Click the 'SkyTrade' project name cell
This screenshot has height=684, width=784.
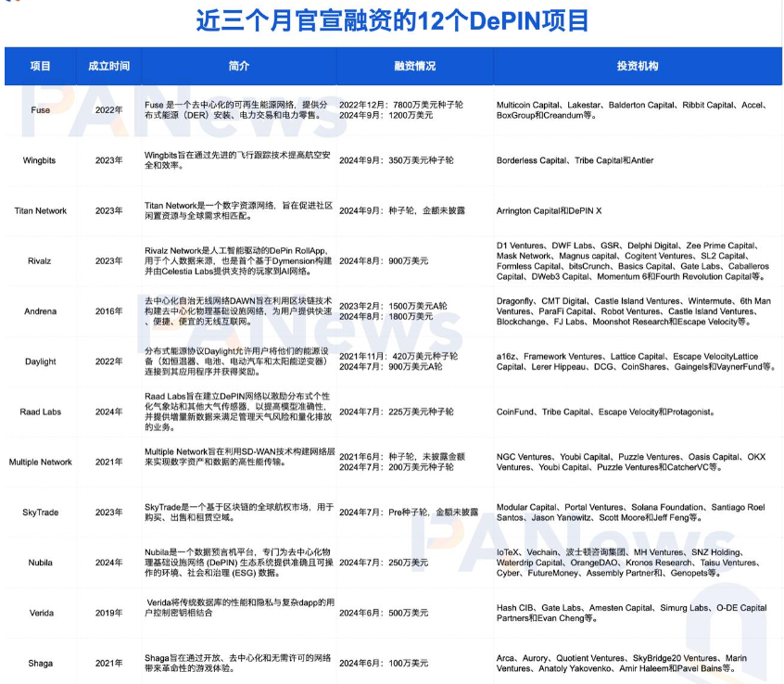(41, 513)
